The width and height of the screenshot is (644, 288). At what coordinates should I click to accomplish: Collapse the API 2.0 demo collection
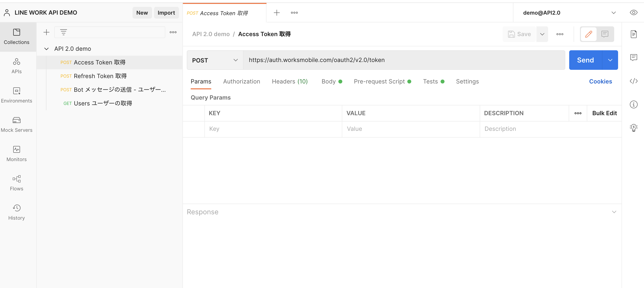(46, 49)
